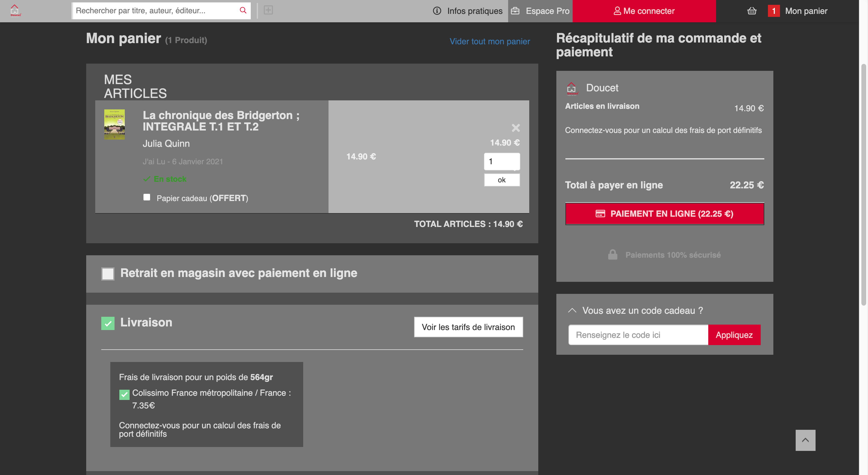The height and width of the screenshot is (475, 868).
Task: Remove Bridgerton book with X icon
Action: [x=516, y=128]
